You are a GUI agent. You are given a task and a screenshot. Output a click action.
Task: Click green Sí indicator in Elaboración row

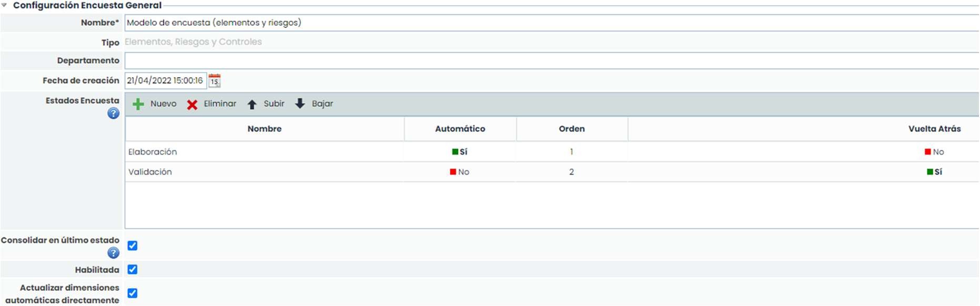[459, 152]
